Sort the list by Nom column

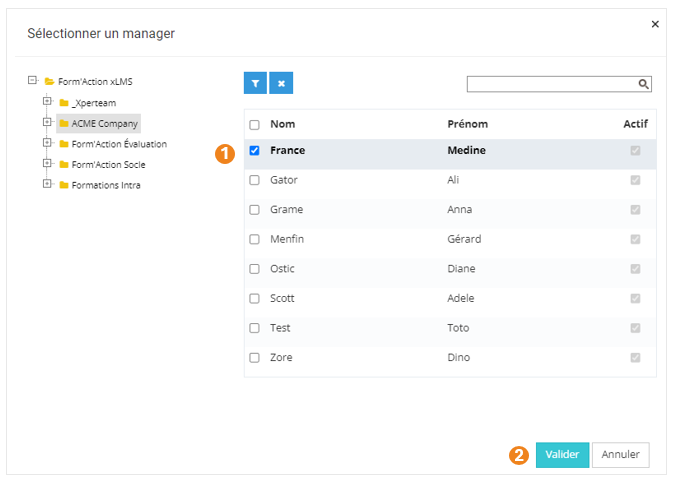282,125
